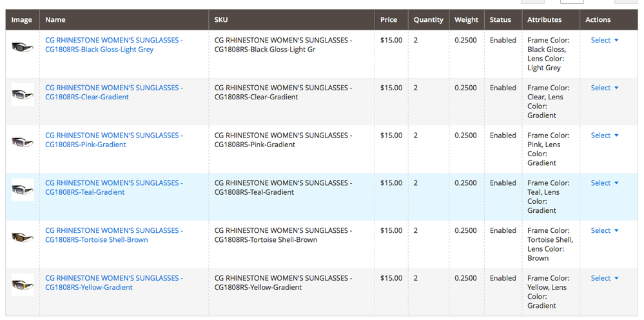The image size is (644, 320).
Task: Open Select menu for Tortoise Shell-Brown row
Action: 604,230
